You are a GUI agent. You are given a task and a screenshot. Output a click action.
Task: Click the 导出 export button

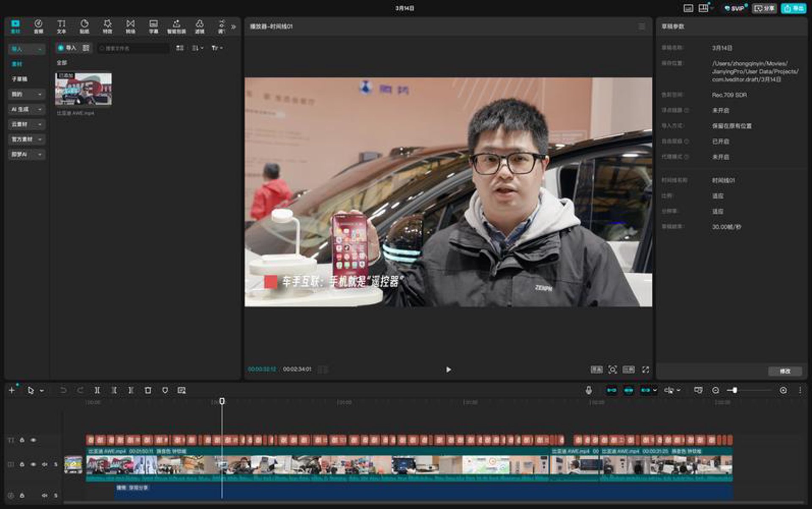click(793, 8)
